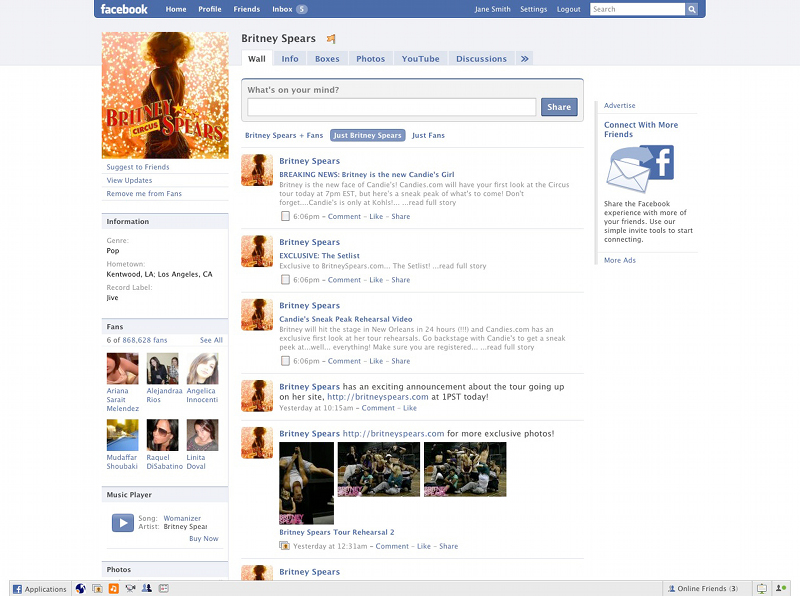Open EXCLUSIVE: The Setlist story
The height and width of the screenshot is (596, 800).
point(319,256)
